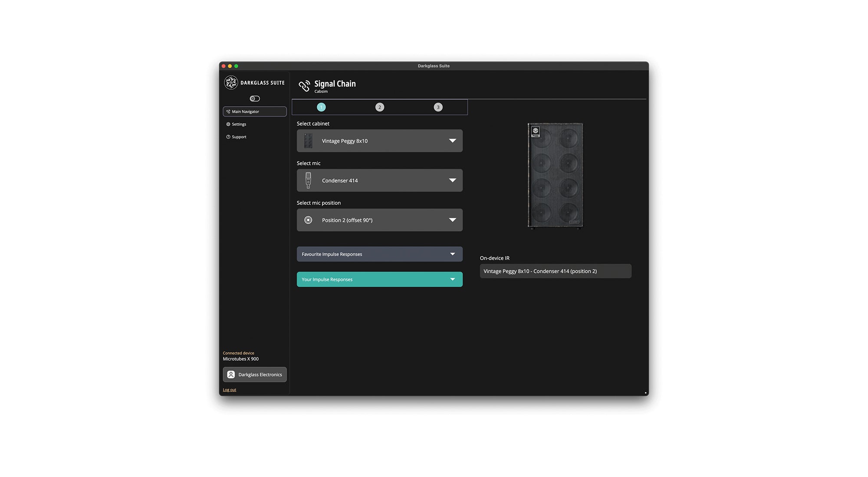Click the On-device IR name field
The width and height of the screenshot is (868, 477).
click(x=555, y=271)
